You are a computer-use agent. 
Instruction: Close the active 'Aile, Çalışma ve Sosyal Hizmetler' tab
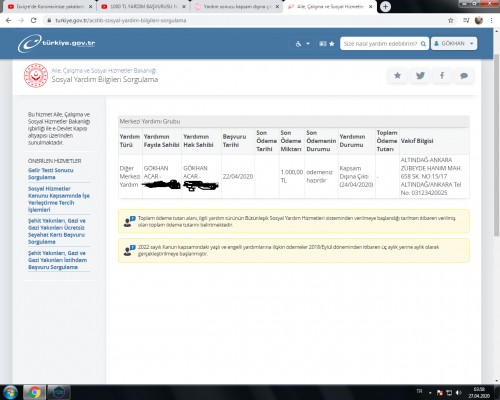click(x=370, y=6)
